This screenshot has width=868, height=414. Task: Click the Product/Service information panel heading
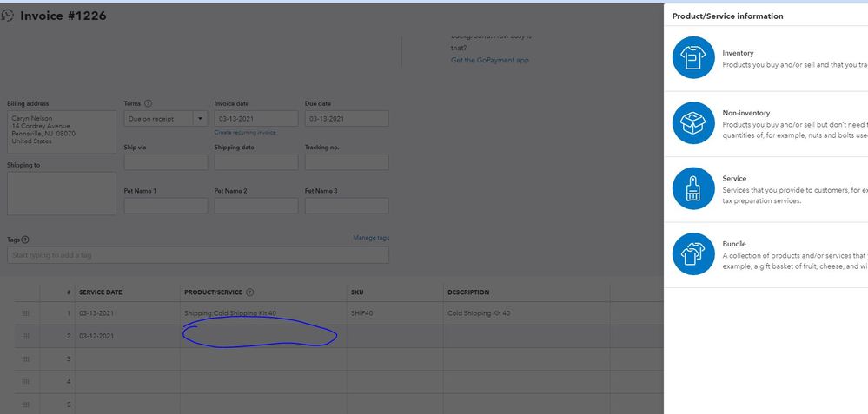tap(727, 16)
